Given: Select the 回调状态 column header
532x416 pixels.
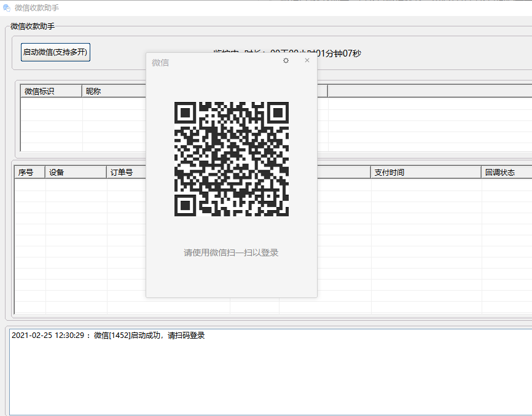Looking at the screenshot, I should click(x=507, y=173).
